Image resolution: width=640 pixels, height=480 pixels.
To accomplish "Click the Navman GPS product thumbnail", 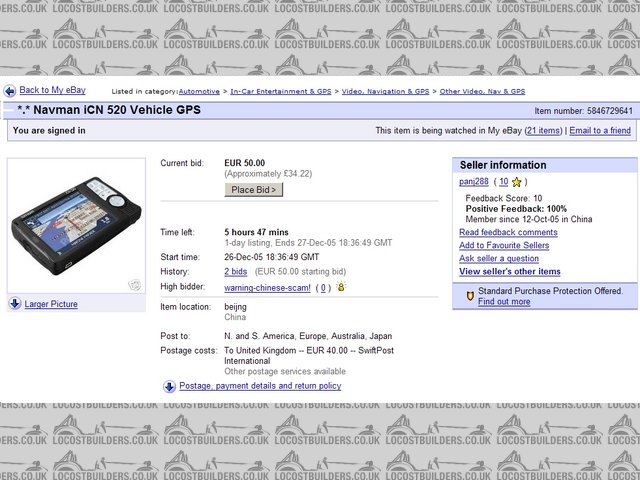I will pos(76,226).
